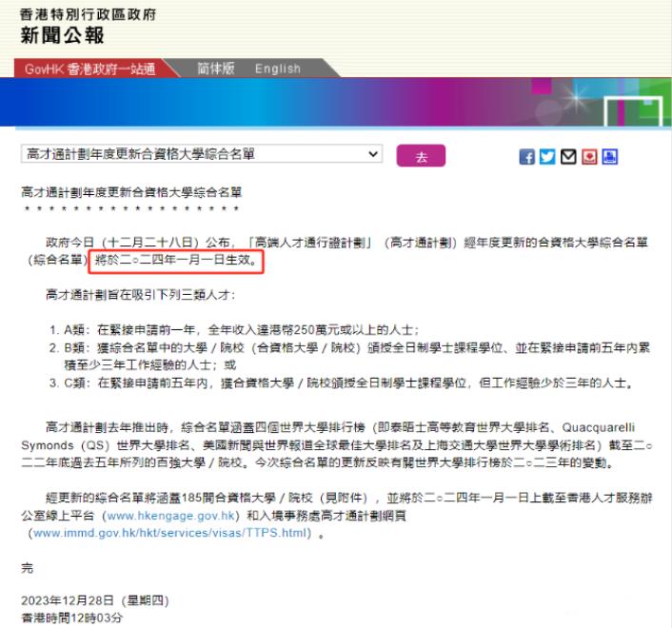This screenshot has height=628, width=672.
Task: Print the page with the blue printer icon
Action: (610, 157)
